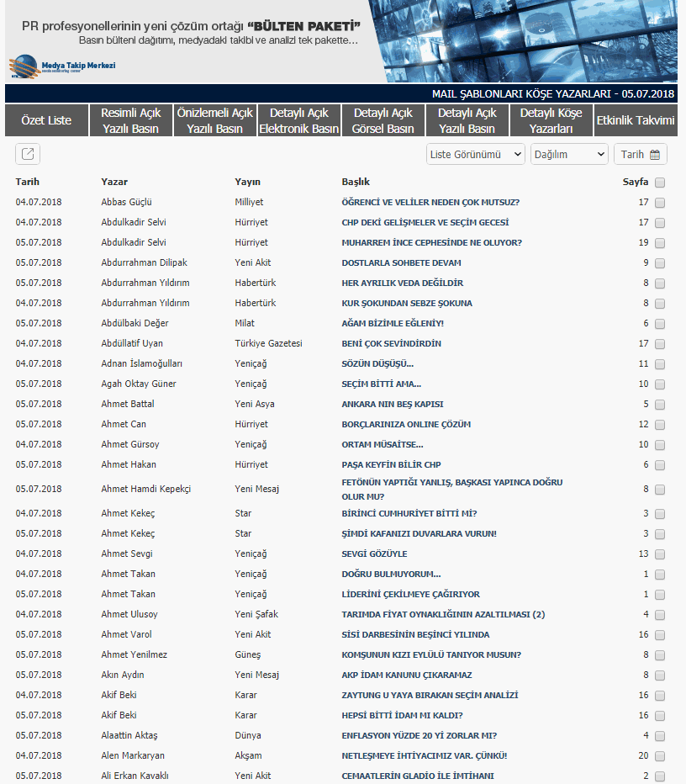This screenshot has width=686, height=784.
Task: Check the box for Ahmet Yenilmez row
Action: 660,655
